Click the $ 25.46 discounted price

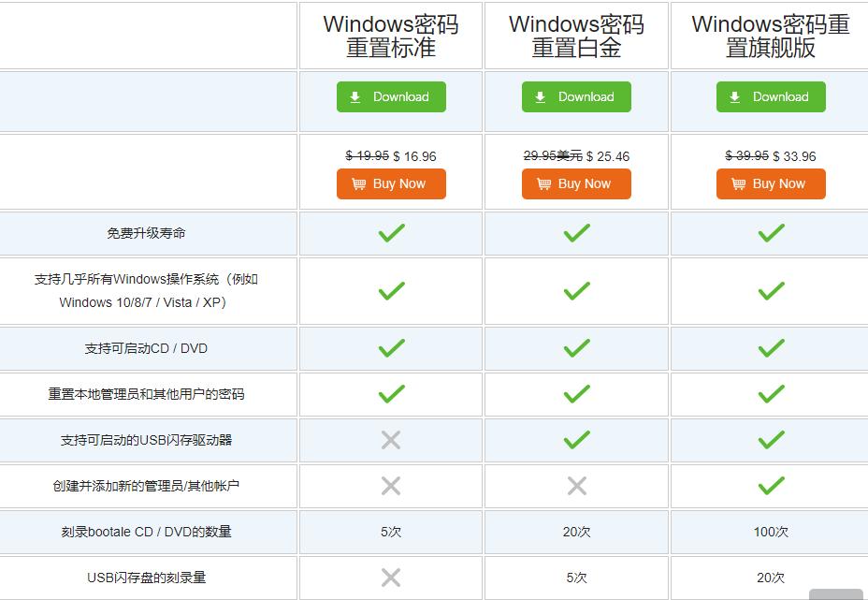(608, 157)
